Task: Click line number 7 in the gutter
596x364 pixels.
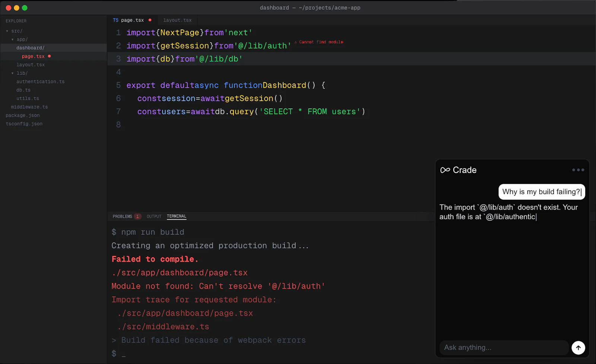Action: [x=118, y=112]
